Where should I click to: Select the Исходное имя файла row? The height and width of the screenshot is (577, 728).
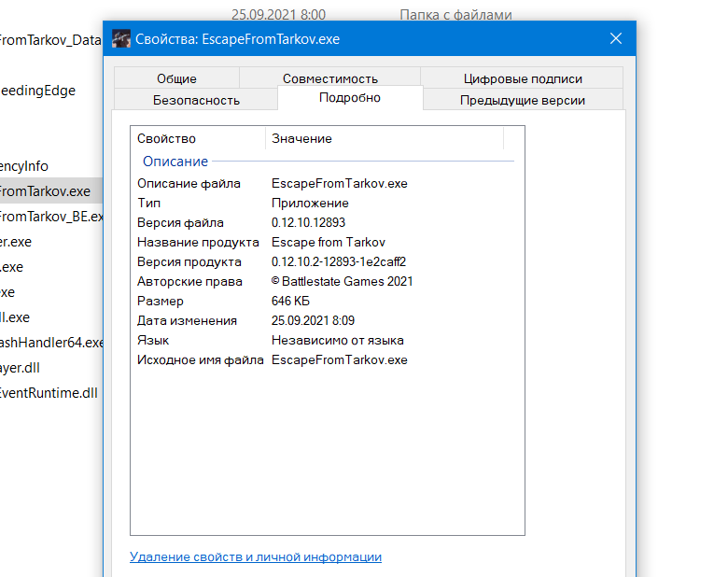pos(328,360)
